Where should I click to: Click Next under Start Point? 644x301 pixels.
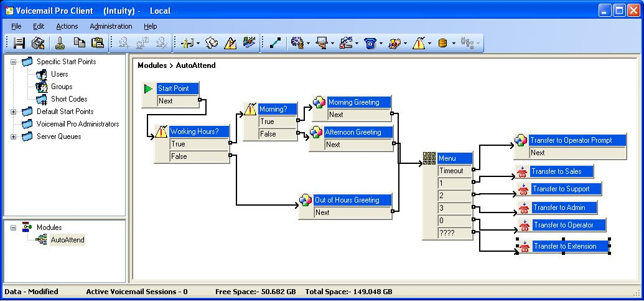pyautogui.click(x=178, y=101)
